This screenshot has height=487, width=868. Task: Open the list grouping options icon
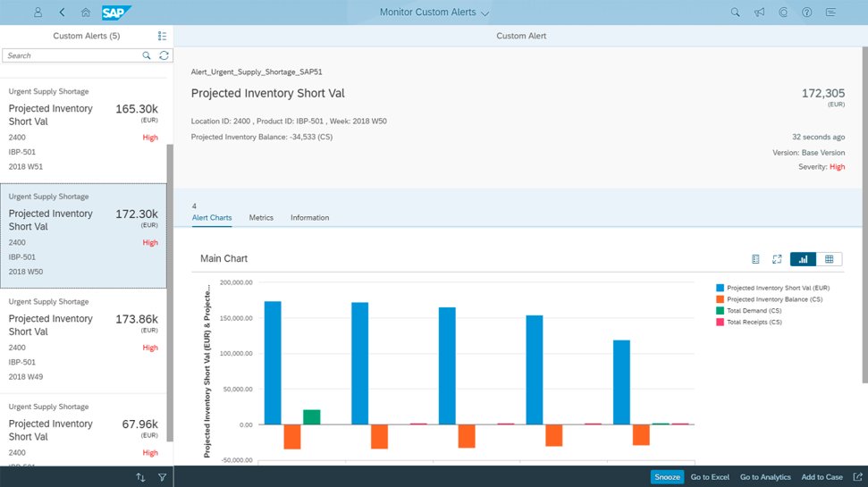coord(162,36)
